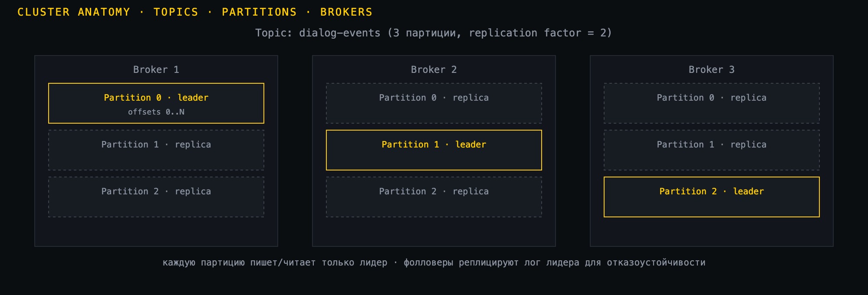The width and height of the screenshot is (868, 295).
Task: Click Partition 1 replica in Broker 3
Action: (x=712, y=150)
